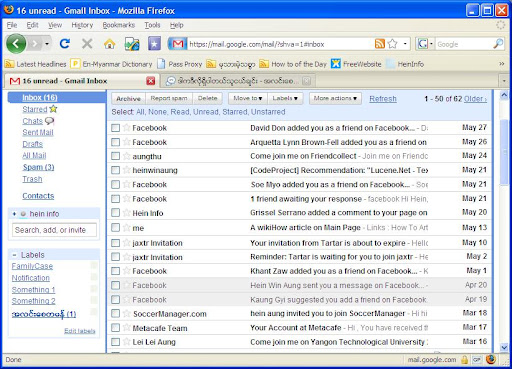512x369 pixels.
Task: Open the Labels dropdown button
Action: pos(285,98)
